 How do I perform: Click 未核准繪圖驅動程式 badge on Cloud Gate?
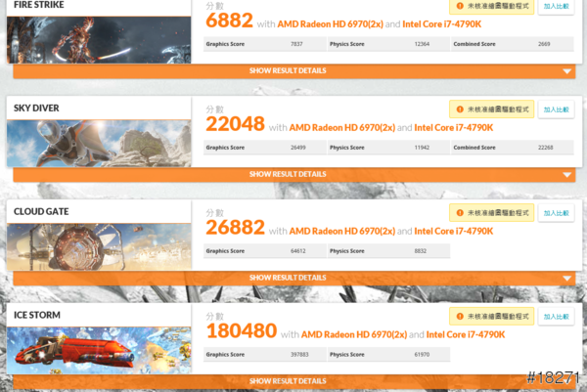tap(491, 213)
